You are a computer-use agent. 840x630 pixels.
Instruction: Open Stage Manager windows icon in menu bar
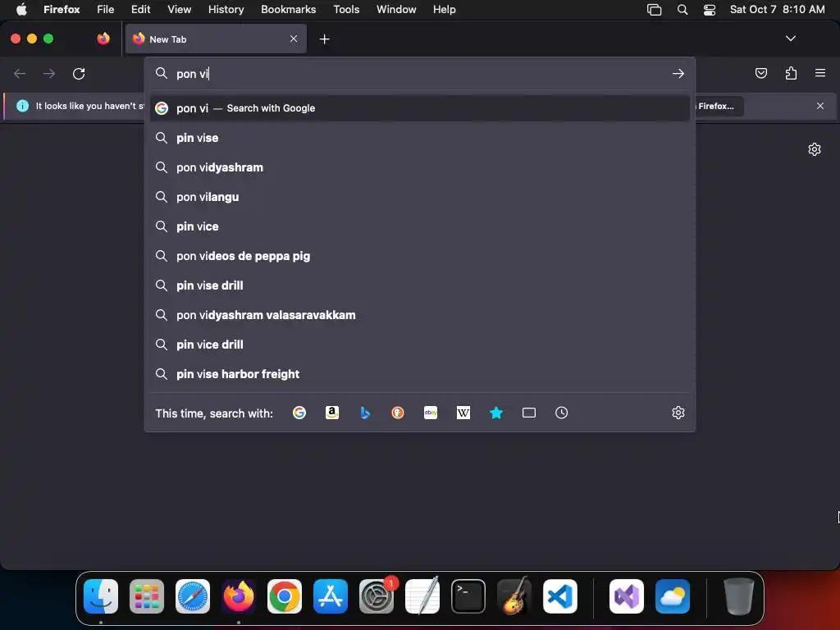tap(654, 9)
